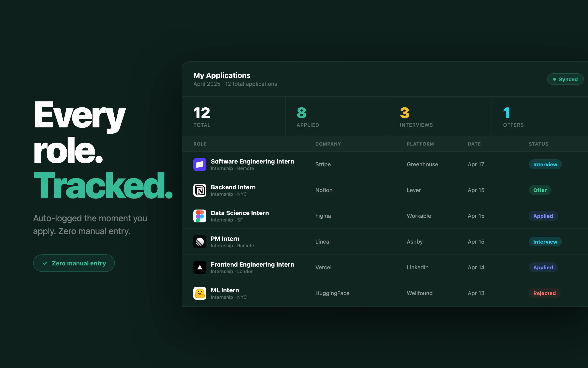This screenshot has width=588, height=368.
Task: Select the Applied status badge for Vercel
Action: (543, 267)
